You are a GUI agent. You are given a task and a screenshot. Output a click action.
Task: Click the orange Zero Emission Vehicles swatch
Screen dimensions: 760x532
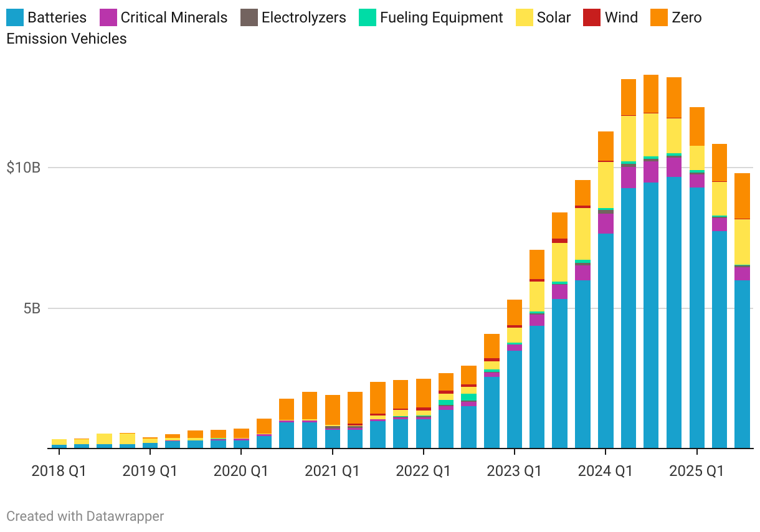(x=659, y=17)
